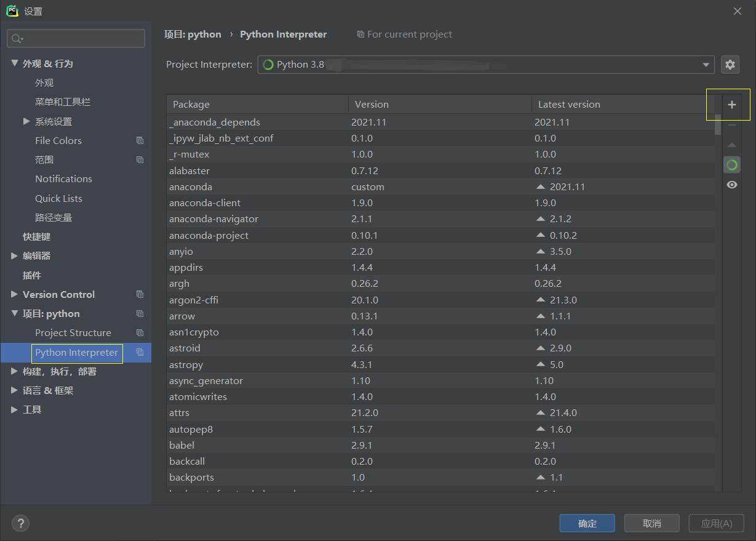Close the 设置 dialog window
The height and width of the screenshot is (541, 756).
(x=738, y=11)
